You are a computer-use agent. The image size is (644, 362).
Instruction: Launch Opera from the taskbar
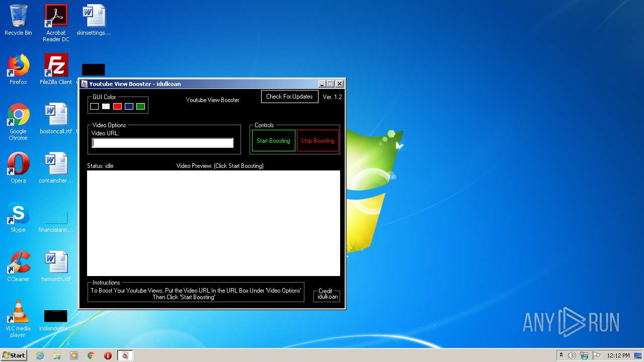click(108, 355)
